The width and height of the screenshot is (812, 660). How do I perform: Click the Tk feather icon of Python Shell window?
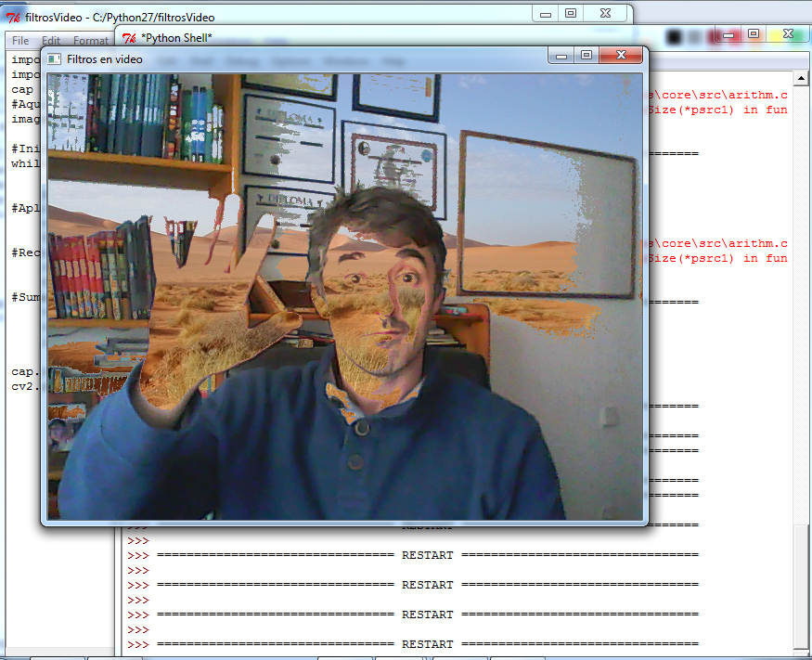(129, 38)
